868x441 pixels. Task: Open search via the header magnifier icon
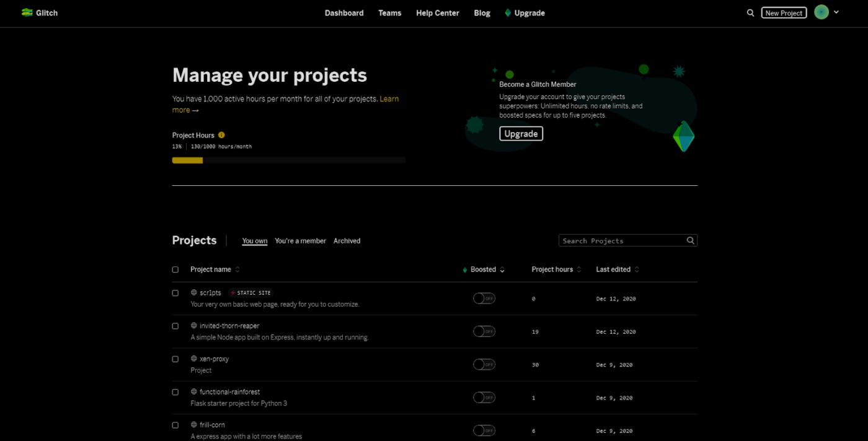click(750, 13)
